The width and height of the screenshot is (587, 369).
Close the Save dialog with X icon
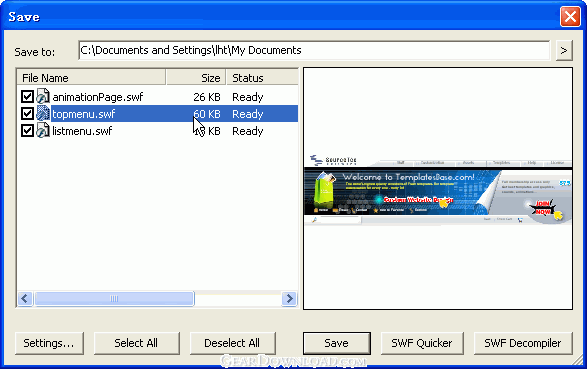coord(570,17)
